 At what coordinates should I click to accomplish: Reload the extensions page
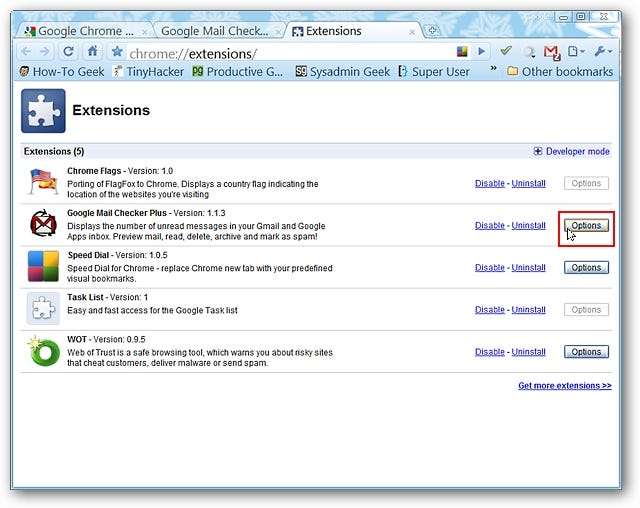[x=68, y=51]
